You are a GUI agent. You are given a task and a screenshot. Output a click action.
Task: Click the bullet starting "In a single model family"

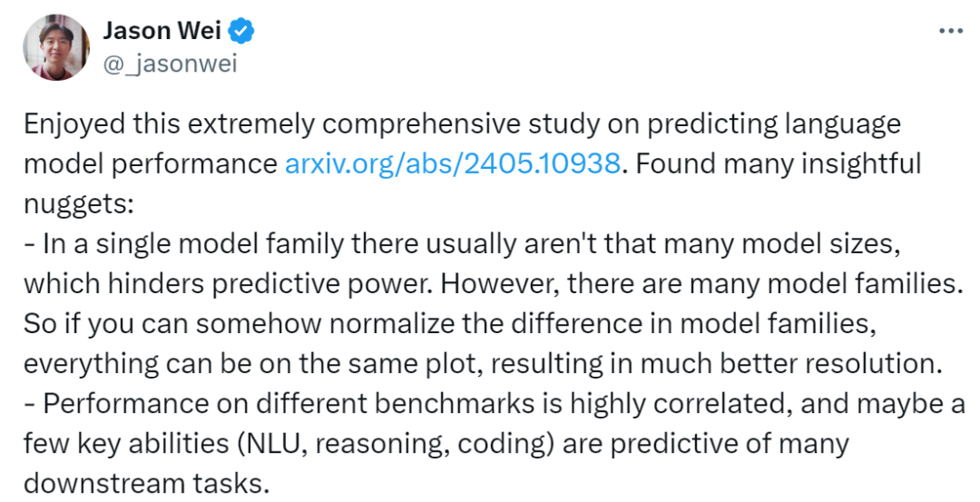pos(272,244)
